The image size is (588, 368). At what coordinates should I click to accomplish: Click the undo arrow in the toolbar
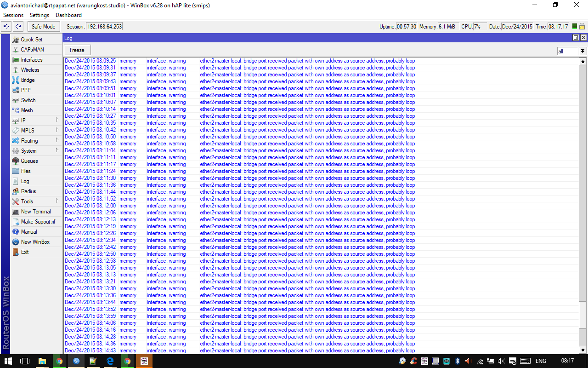(x=6, y=26)
